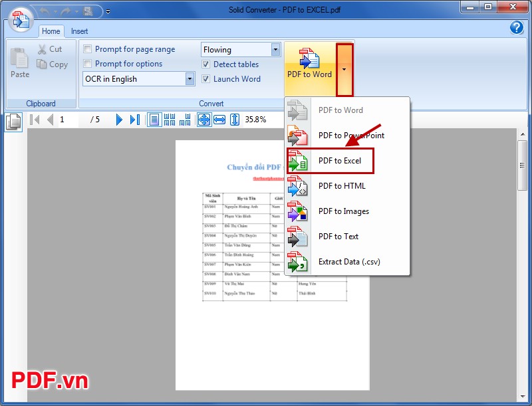The width and height of the screenshot is (532, 406).
Task: Toggle the pages panel icon at left
Action: click(x=13, y=122)
